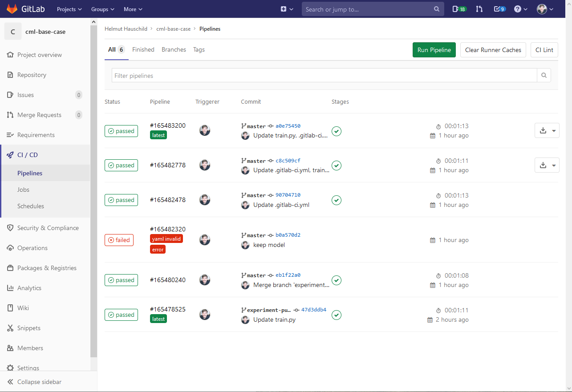Open the user avatar profile dropdown
The width and height of the screenshot is (572, 392).
(545, 9)
